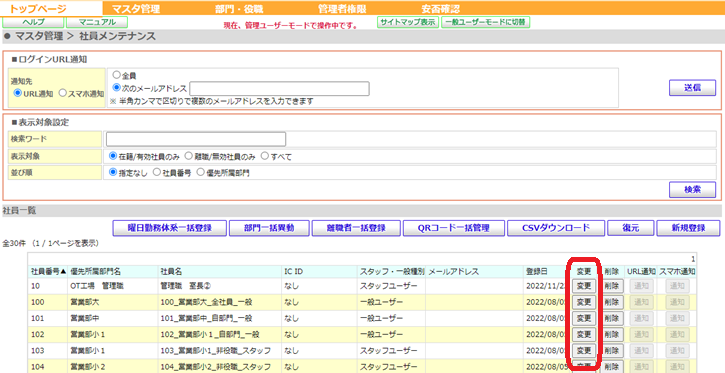Viewport: 725px width, 373px height.
Task: Click the 検索 button
Action: pyautogui.click(x=692, y=190)
